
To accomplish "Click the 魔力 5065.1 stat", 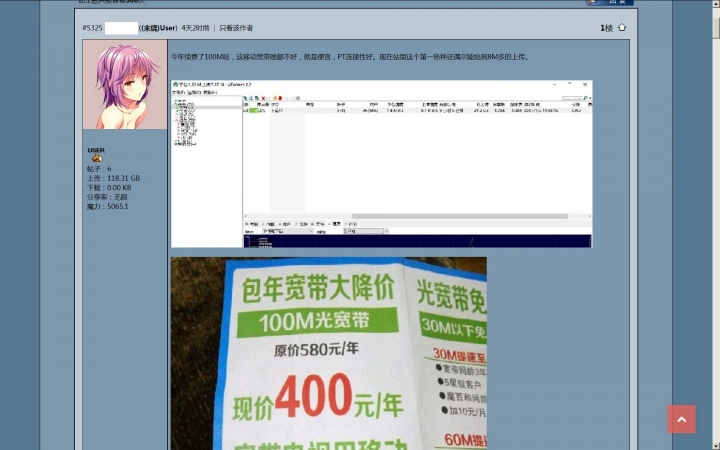I will tap(108, 207).
